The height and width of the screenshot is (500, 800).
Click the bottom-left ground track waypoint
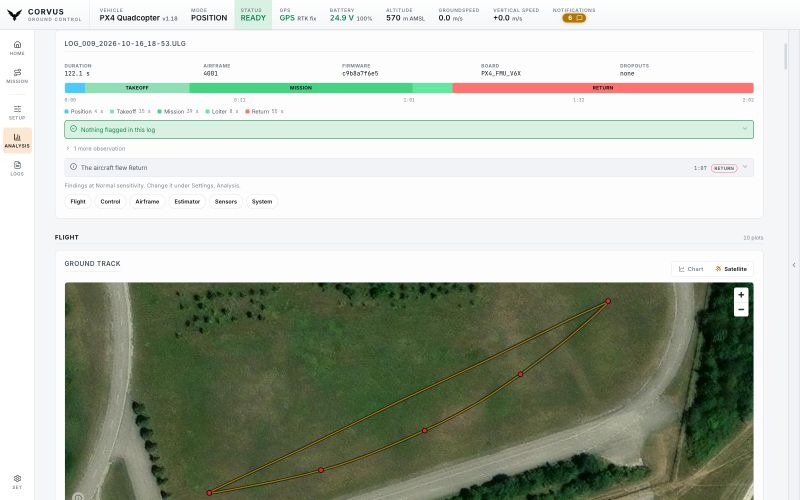(x=209, y=493)
